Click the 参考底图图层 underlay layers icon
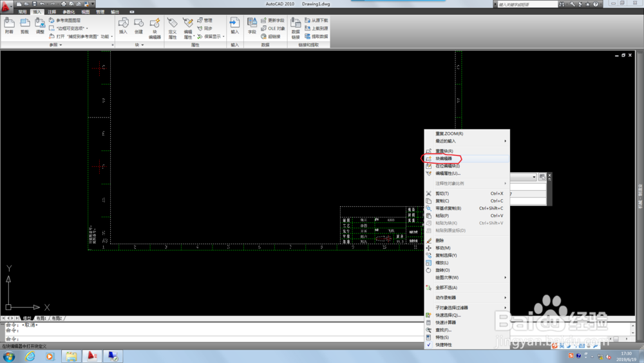Screen dimensions: 644x363 click(52, 20)
